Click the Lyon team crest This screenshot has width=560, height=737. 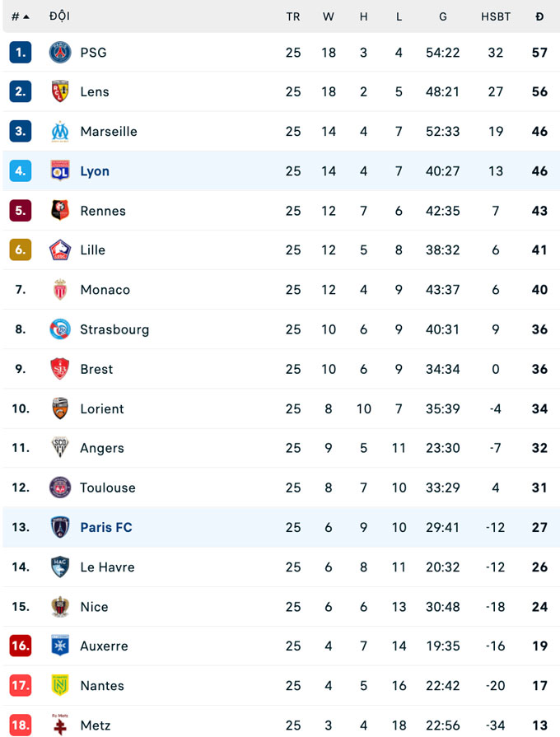pyautogui.click(x=60, y=171)
